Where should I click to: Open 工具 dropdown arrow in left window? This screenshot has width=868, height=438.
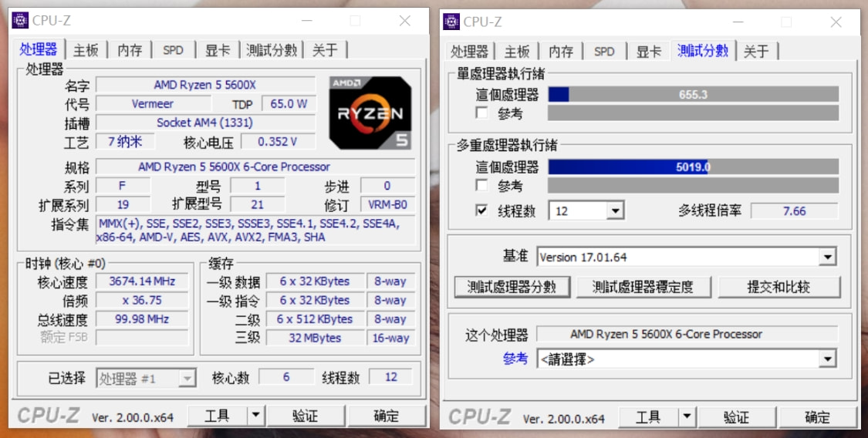click(x=255, y=416)
